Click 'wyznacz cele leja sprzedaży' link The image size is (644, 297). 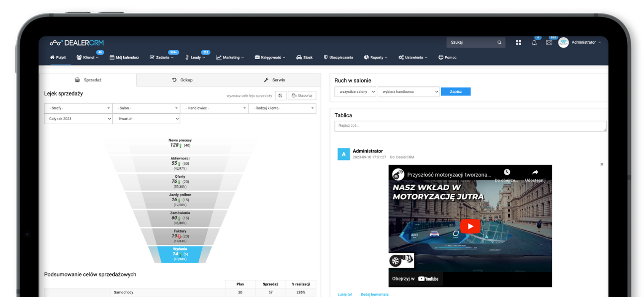click(249, 96)
